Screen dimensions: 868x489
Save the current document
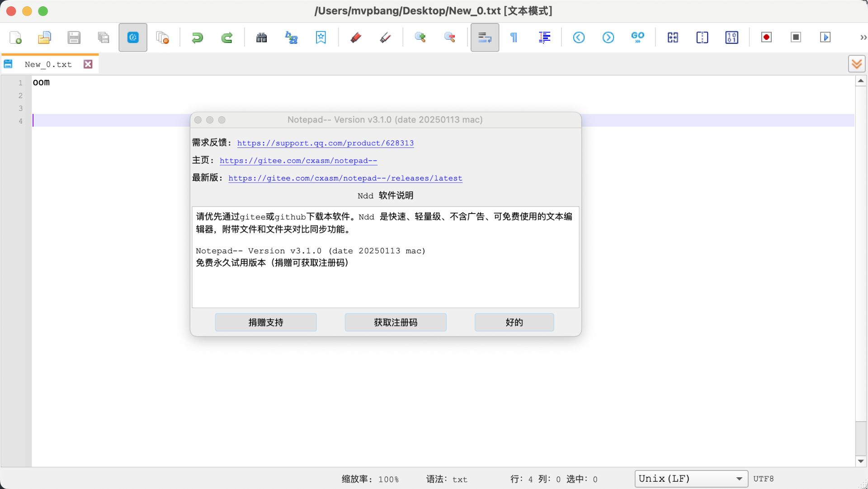pyautogui.click(x=74, y=38)
